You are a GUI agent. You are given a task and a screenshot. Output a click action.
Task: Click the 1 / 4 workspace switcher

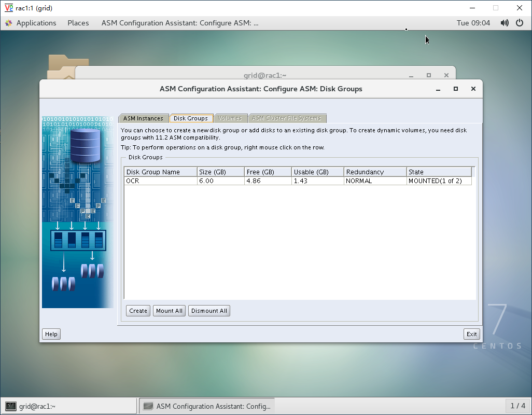(518, 406)
